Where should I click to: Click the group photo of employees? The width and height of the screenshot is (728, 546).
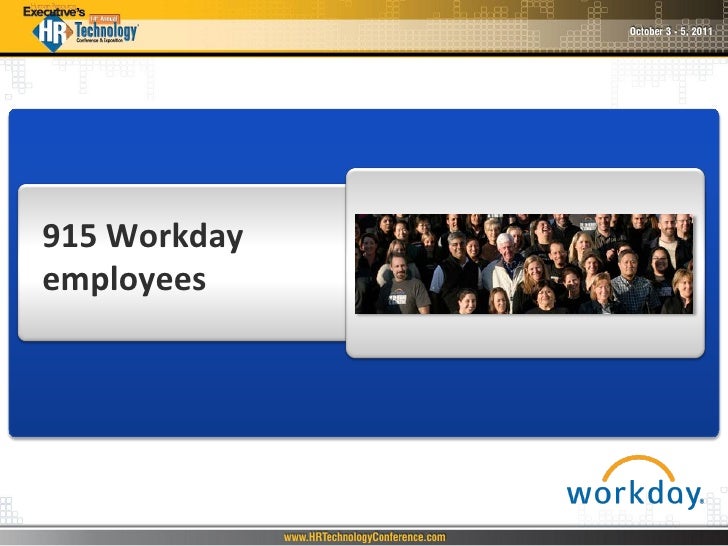524,264
